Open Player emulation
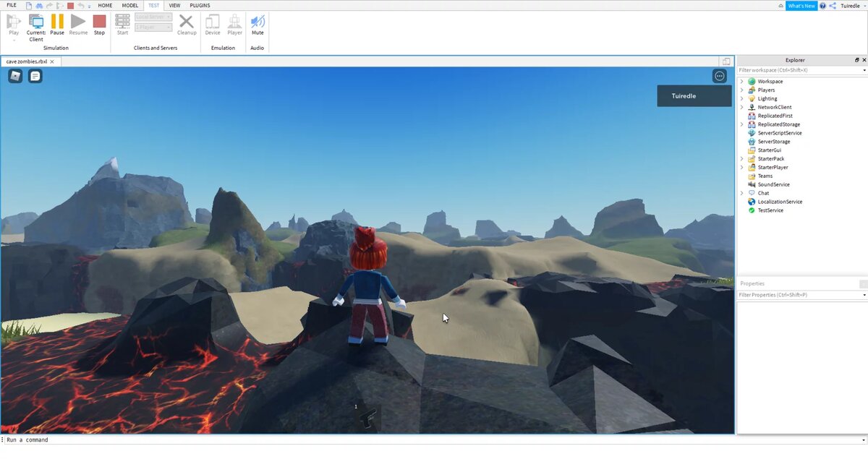 [235, 25]
